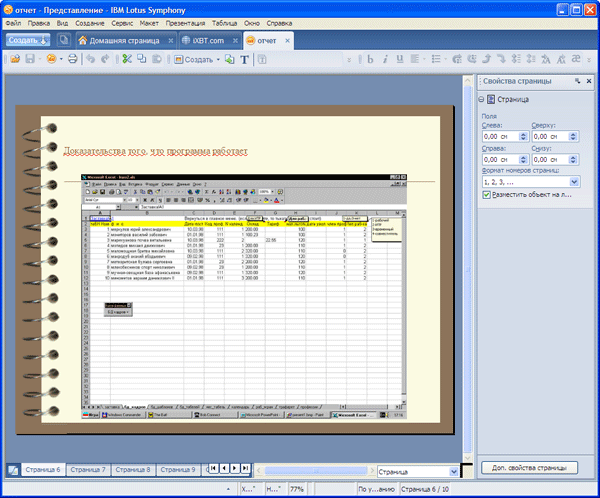Click the orange Symphony export icon
The height and width of the screenshot is (498, 600).
(51, 59)
